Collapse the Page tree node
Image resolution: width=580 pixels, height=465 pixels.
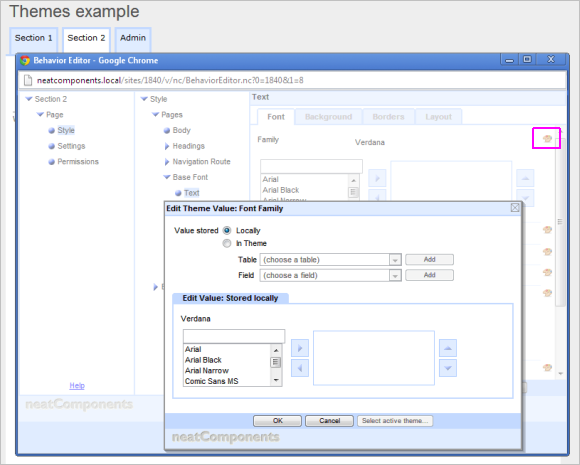coord(40,114)
